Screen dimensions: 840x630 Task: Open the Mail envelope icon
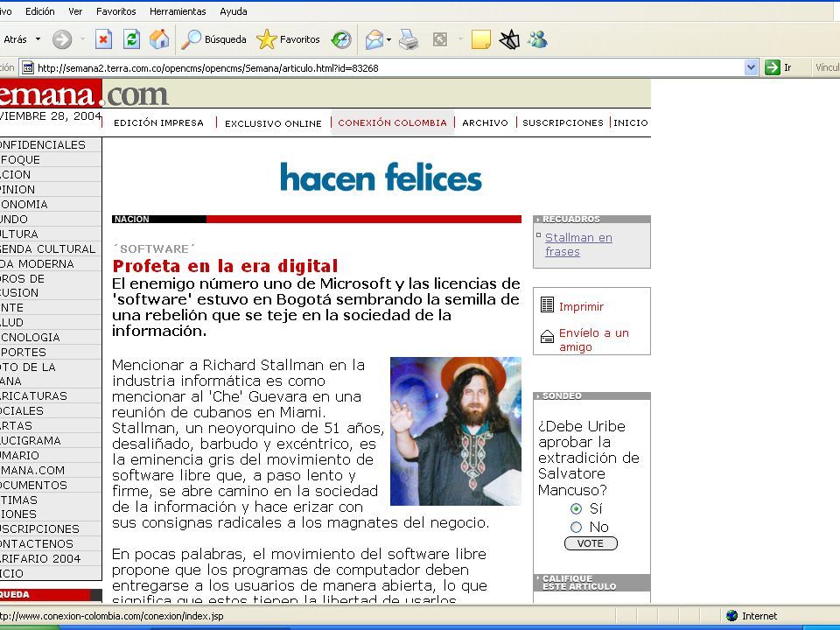[x=374, y=39]
